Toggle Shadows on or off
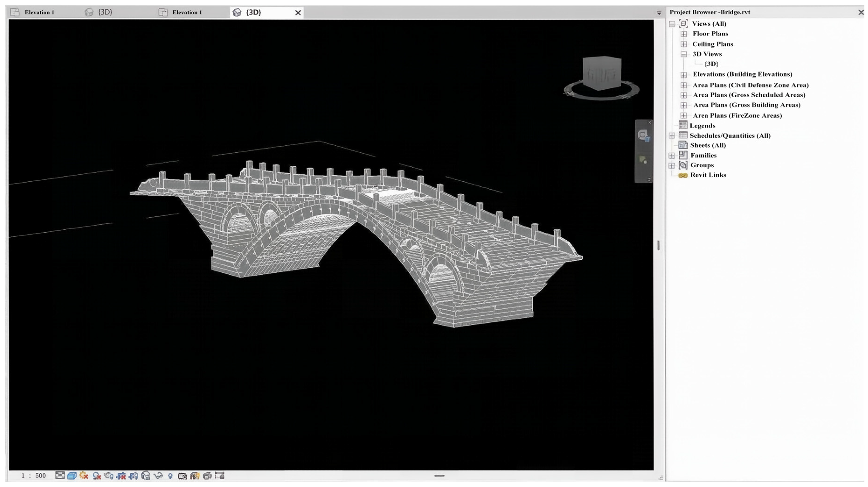 click(x=97, y=476)
